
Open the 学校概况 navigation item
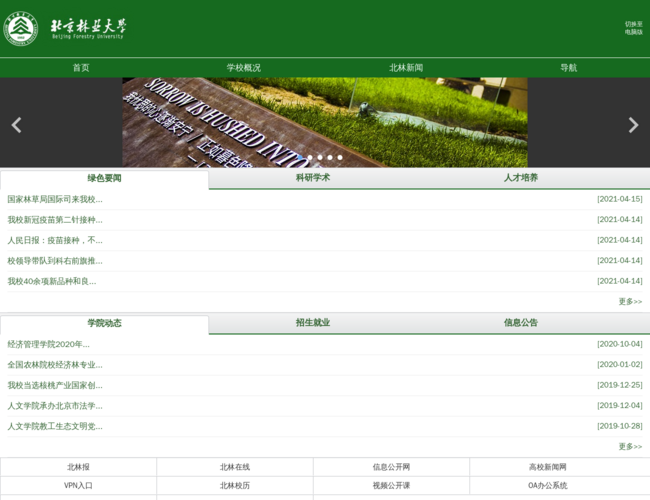(244, 68)
